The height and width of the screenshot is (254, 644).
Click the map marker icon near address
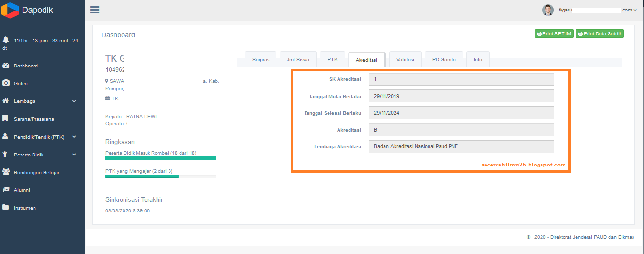(107, 81)
